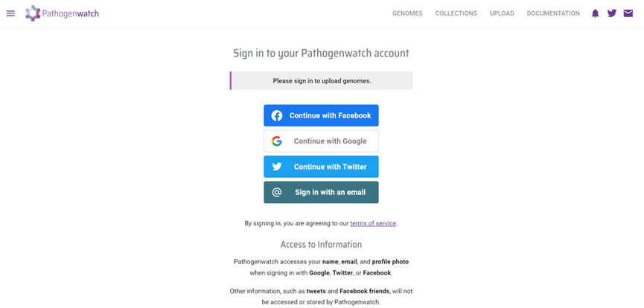Click the Pathogenwatch wordmark text
644x308 pixels.
[x=70, y=13]
